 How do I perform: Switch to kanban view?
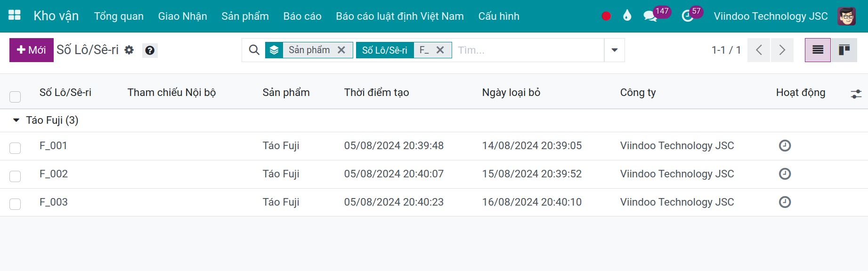tap(844, 50)
